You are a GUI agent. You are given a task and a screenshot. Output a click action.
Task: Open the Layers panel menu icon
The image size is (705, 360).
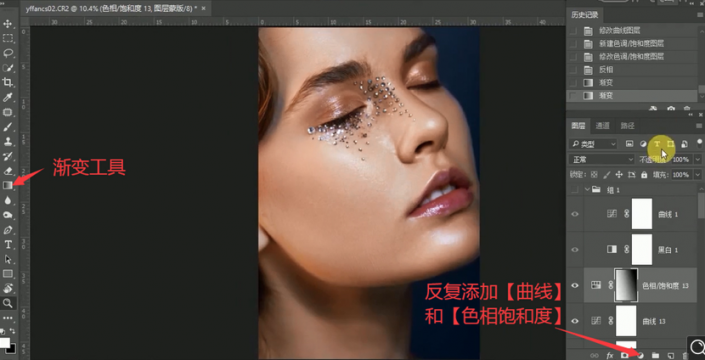(698, 126)
